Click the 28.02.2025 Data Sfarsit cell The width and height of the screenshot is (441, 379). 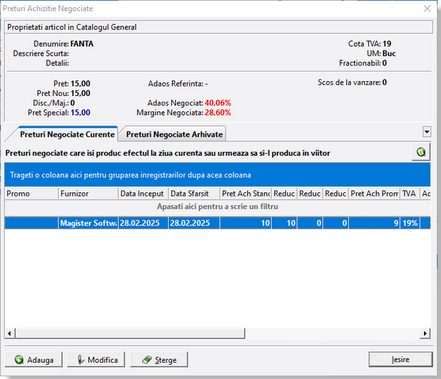coord(194,223)
